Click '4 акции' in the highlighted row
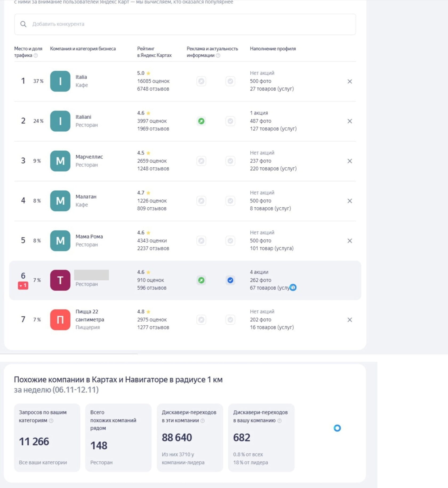 coord(259,272)
